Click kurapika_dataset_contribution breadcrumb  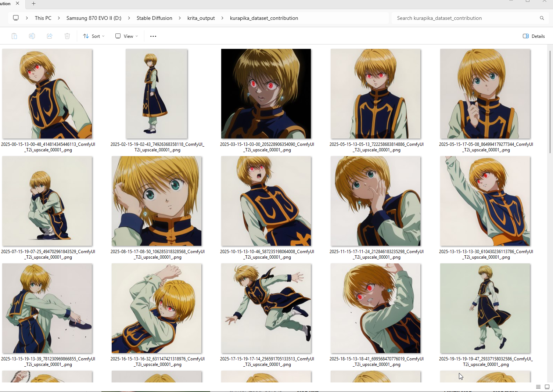tap(264, 18)
